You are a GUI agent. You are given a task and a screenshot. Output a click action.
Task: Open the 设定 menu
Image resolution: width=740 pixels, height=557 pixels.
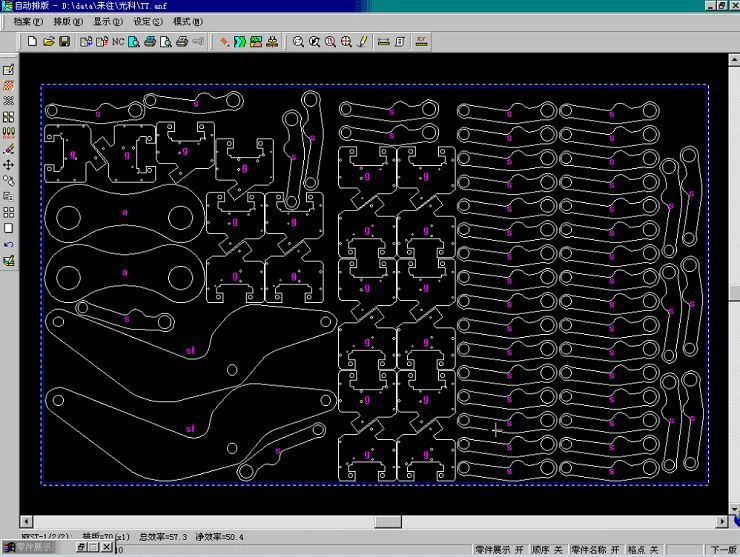pos(147,21)
